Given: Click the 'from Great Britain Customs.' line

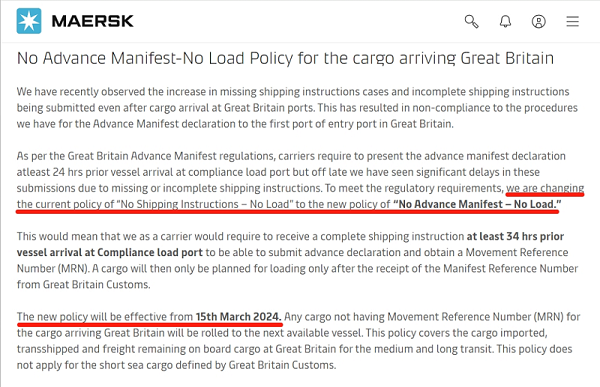Looking at the screenshot, I should coord(83,284).
